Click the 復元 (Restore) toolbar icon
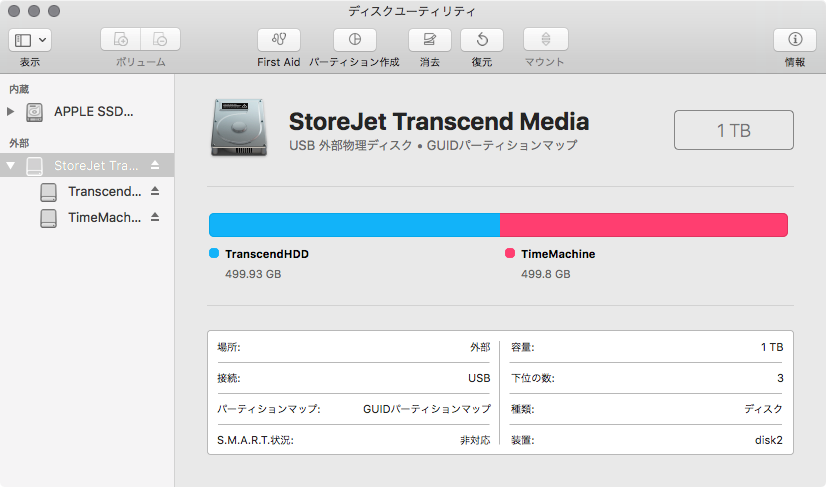 click(x=481, y=40)
